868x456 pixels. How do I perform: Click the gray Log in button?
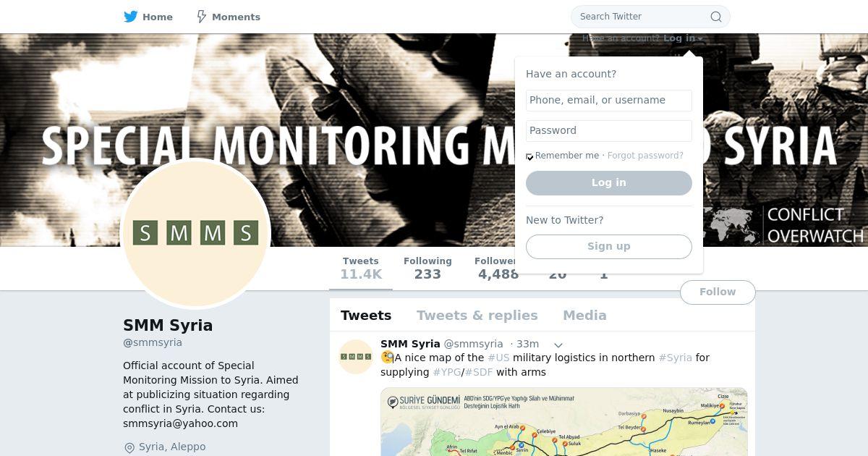(x=609, y=183)
